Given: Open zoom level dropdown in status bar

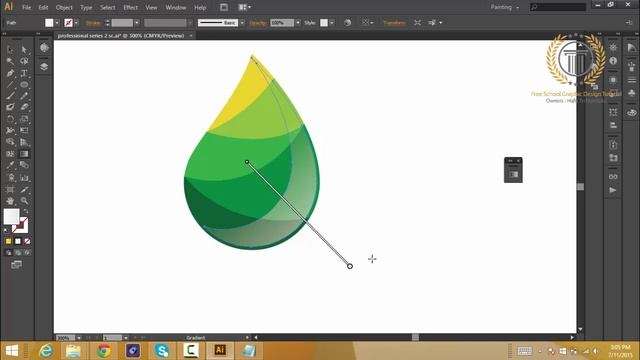Looking at the screenshot, I should (x=79, y=338).
